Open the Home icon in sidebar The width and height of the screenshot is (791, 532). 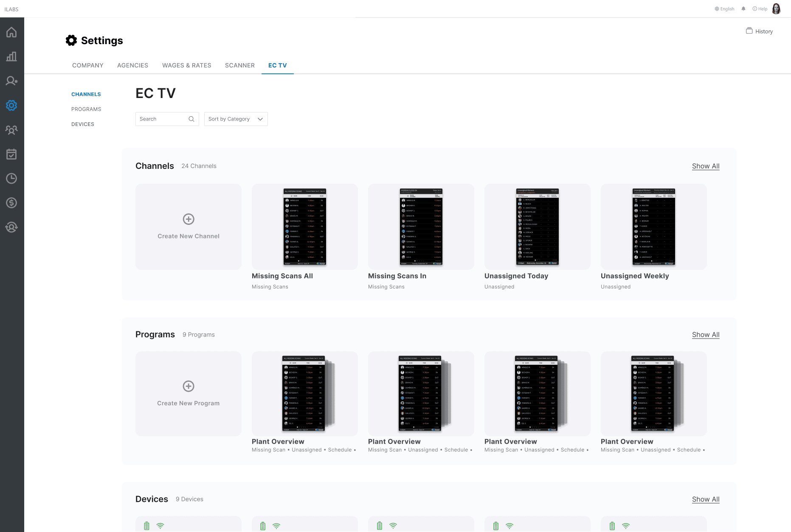(x=11, y=32)
